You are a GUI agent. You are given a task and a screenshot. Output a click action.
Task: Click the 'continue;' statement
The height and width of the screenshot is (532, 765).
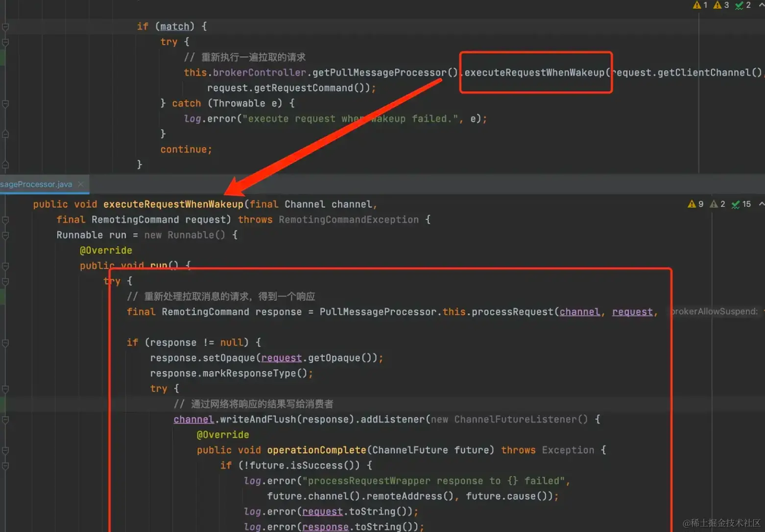point(186,149)
